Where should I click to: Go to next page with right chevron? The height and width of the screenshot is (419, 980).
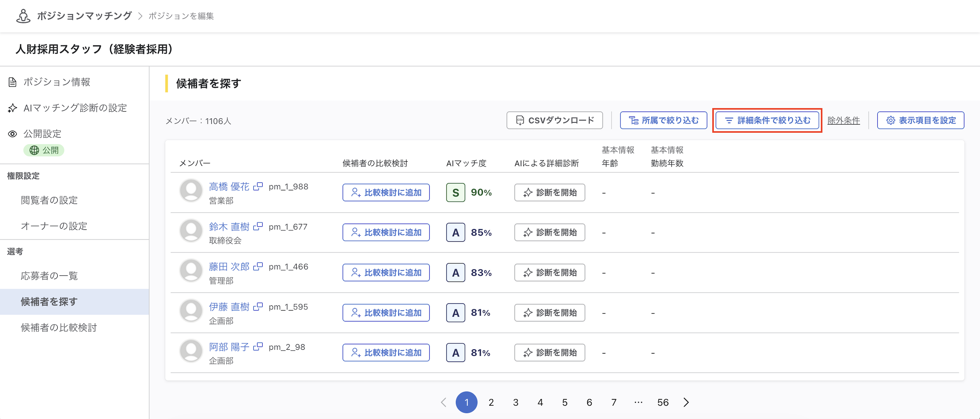[686, 402]
